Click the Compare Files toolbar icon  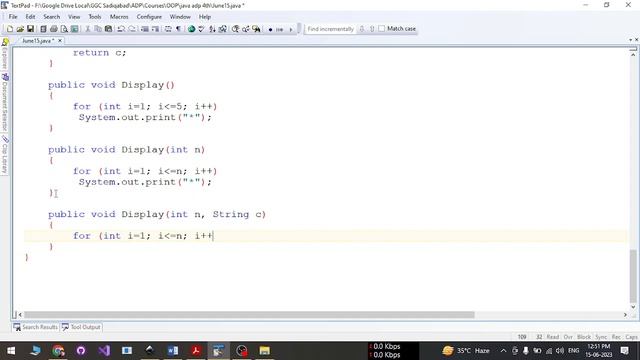223,29
